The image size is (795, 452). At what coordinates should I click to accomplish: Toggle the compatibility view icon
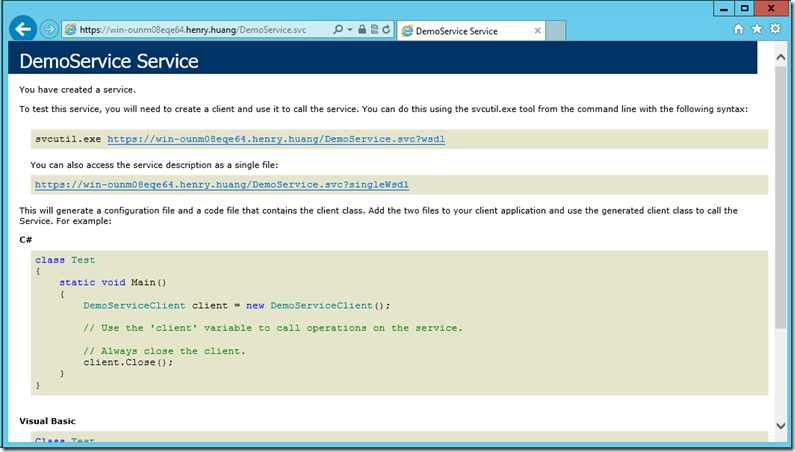coord(374,29)
